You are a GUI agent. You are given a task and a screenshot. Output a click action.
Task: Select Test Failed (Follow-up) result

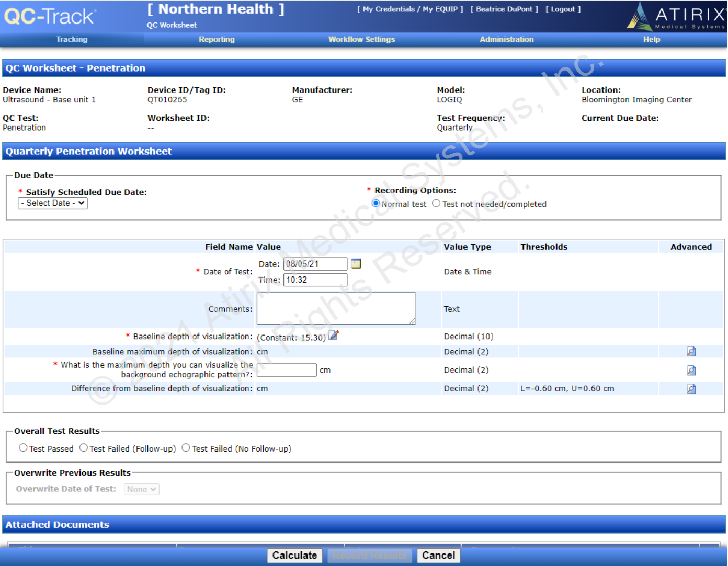coord(84,448)
